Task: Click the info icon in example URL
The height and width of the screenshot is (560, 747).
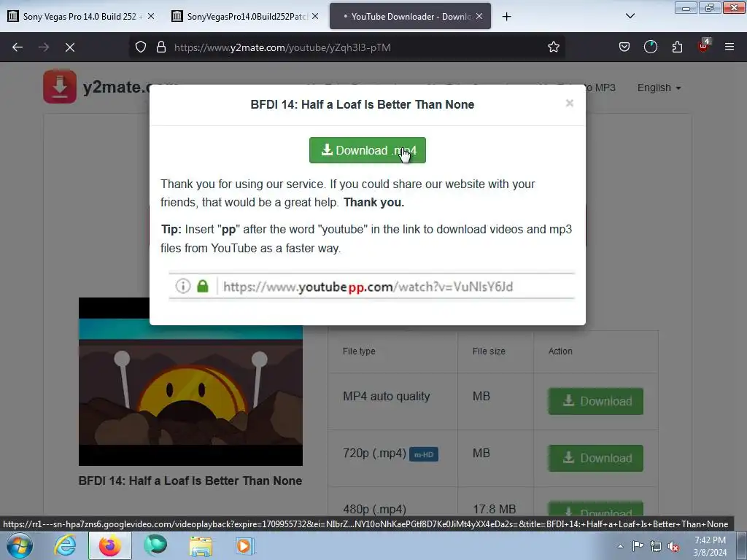Action: pos(183,286)
